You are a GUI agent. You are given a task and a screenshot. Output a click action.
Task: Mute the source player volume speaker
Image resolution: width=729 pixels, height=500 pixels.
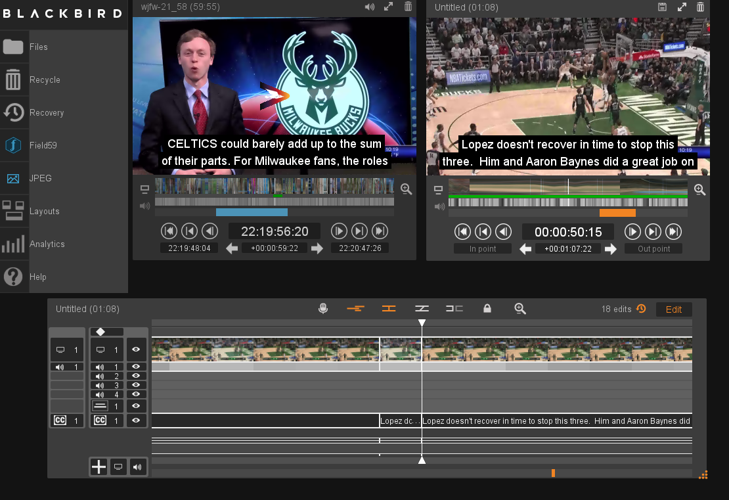[x=369, y=7]
